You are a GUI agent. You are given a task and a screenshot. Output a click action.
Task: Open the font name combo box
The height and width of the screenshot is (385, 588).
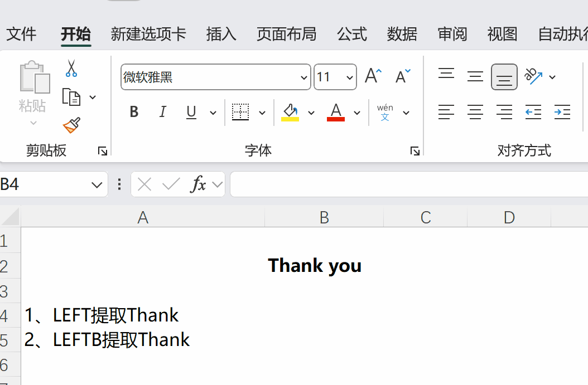tap(216, 77)
